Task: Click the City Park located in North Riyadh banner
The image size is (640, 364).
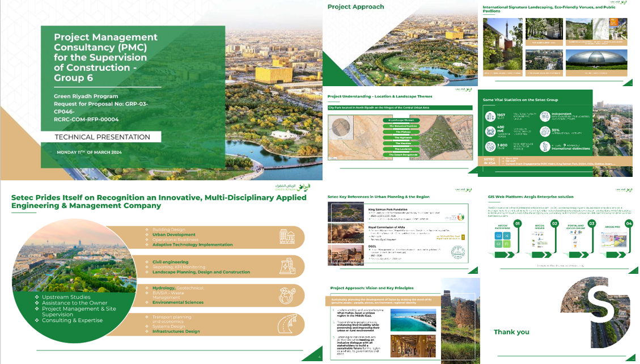Action: coord(400,108)
